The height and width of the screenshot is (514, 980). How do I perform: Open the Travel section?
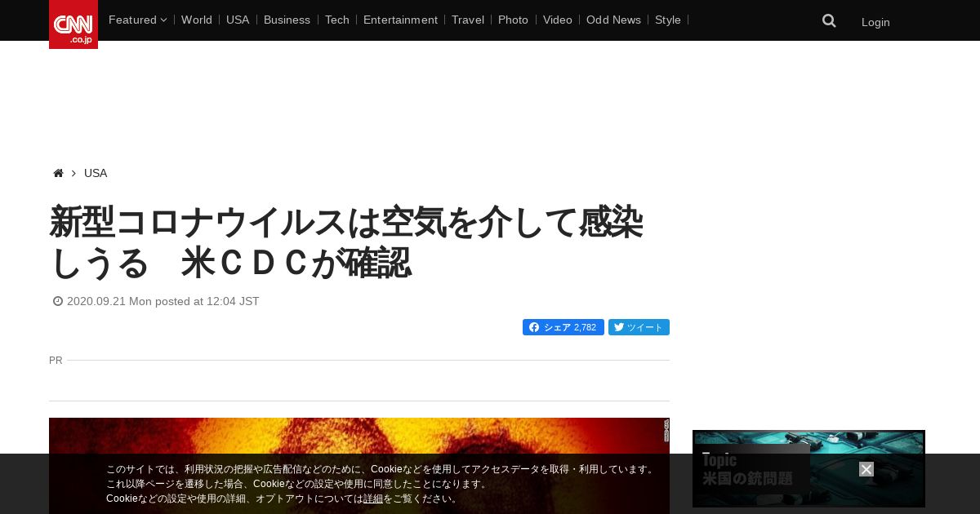point(468,20)
